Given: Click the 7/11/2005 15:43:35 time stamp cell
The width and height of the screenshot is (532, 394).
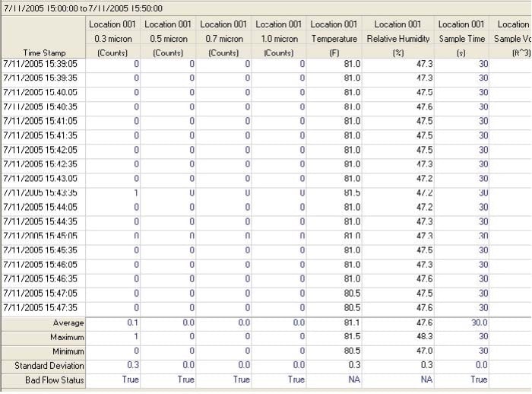Looking at the screenshot, I should point(41,193).
